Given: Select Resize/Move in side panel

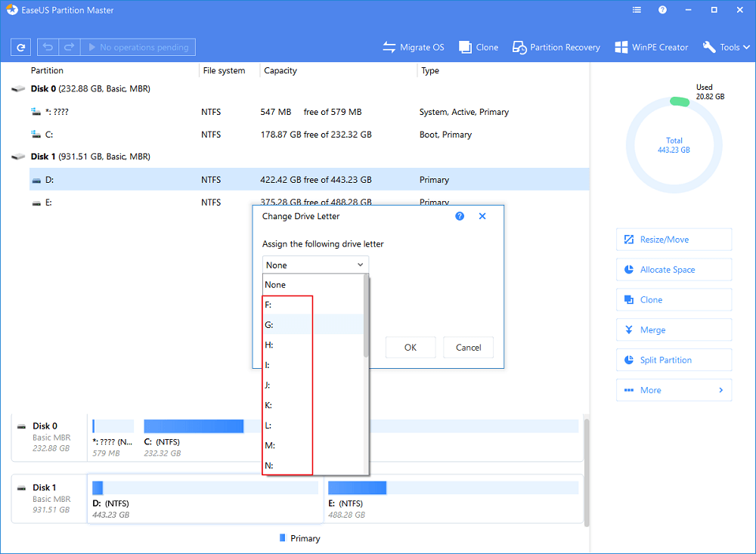Looking at the screenshot, I should pyautogui.click(x=674, y=240).
